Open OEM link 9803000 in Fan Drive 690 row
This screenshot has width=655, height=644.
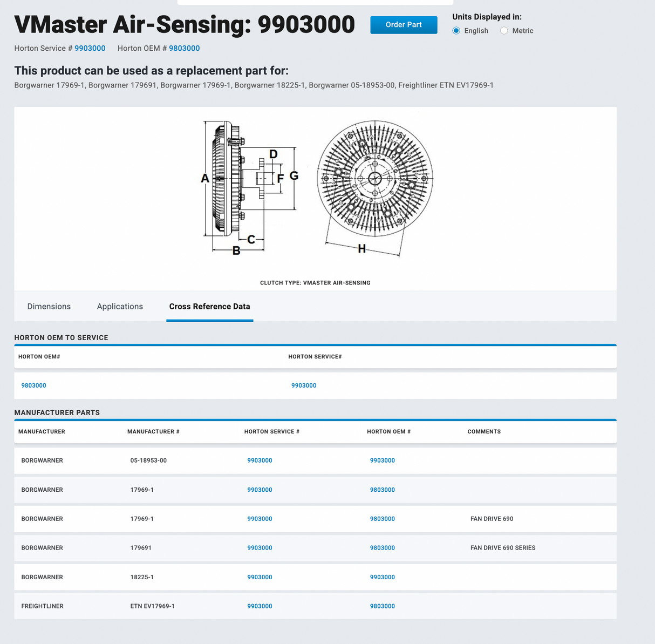pyautogui.click(x=383, y=519)
